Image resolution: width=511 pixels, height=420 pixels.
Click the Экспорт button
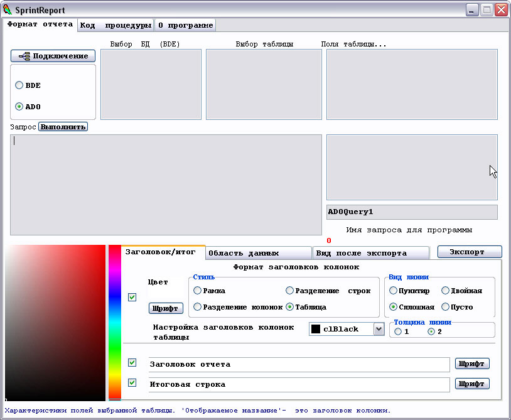(x=470, y=252)
